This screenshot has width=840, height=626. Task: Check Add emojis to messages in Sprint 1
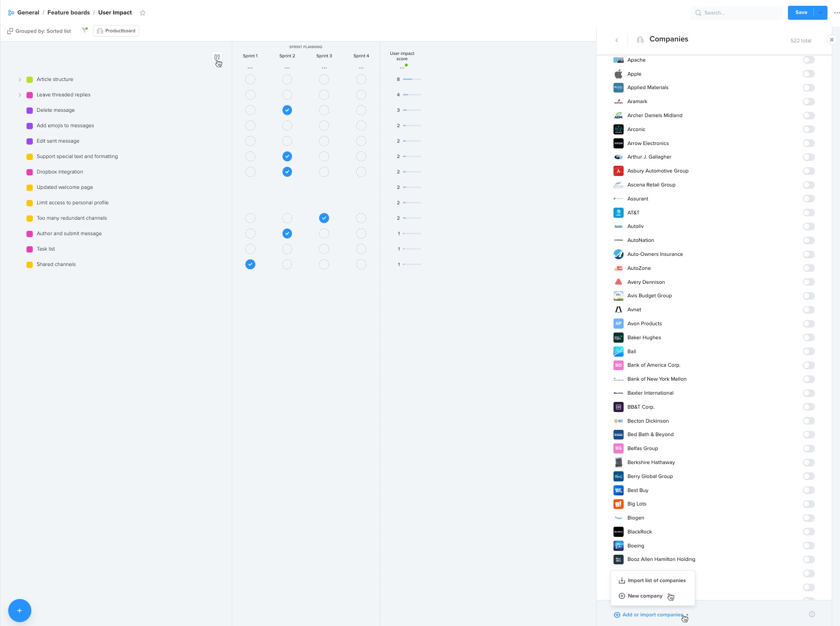click(x=250, y=126)
